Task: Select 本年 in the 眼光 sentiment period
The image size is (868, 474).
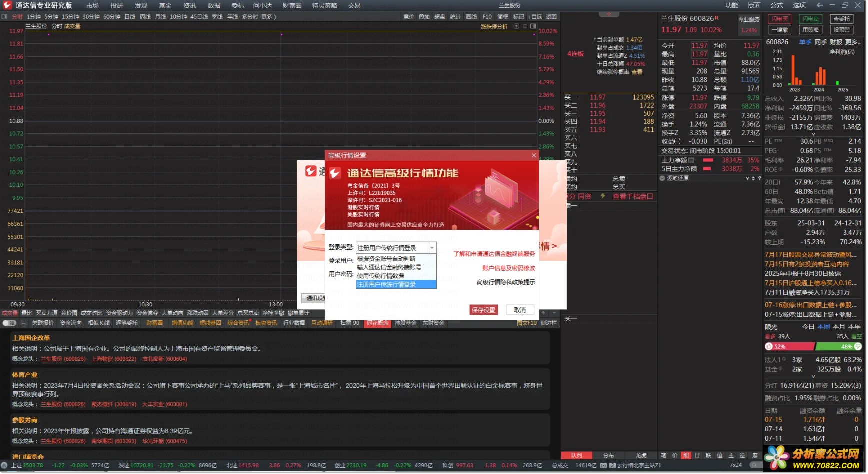Action: click(x=855, y=327)
